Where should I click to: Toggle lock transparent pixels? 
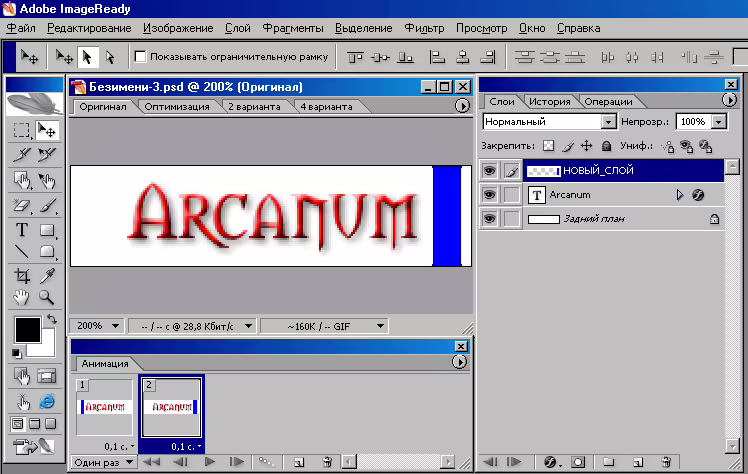pos(549,146)
